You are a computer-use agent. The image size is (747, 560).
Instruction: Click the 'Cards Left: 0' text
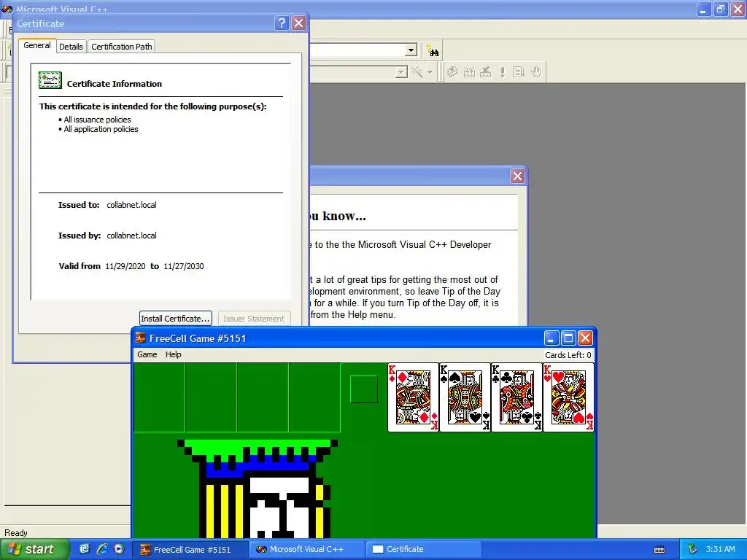(568, 355)
